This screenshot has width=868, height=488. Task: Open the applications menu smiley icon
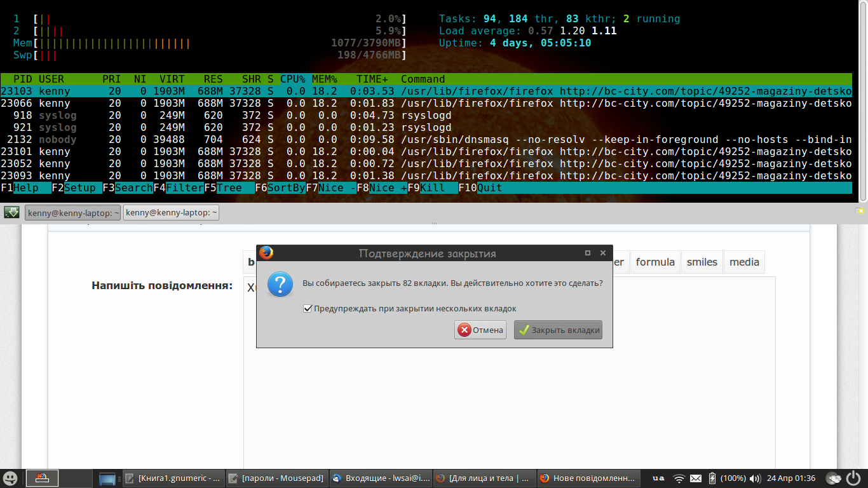tap(10, 478)
